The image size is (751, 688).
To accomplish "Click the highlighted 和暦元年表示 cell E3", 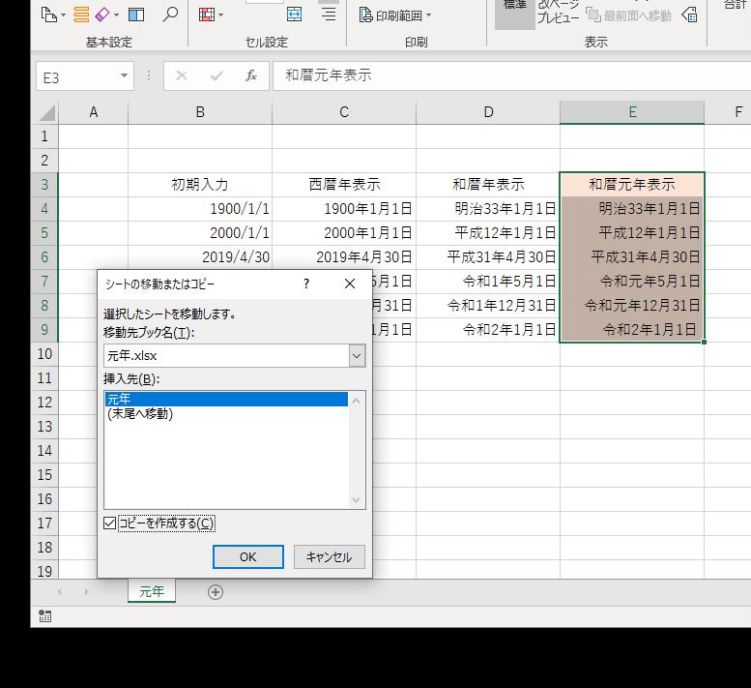I will 632,184.
